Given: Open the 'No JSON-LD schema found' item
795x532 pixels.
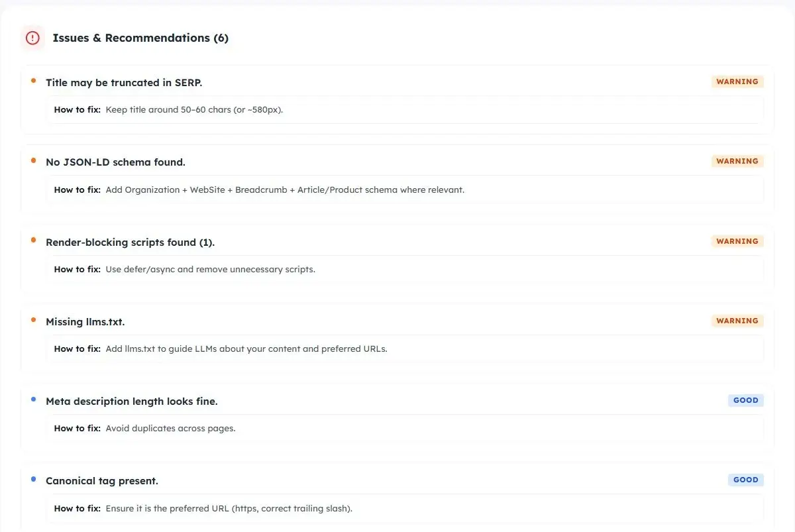Looking at the screenshot, I should pos(115,162).
